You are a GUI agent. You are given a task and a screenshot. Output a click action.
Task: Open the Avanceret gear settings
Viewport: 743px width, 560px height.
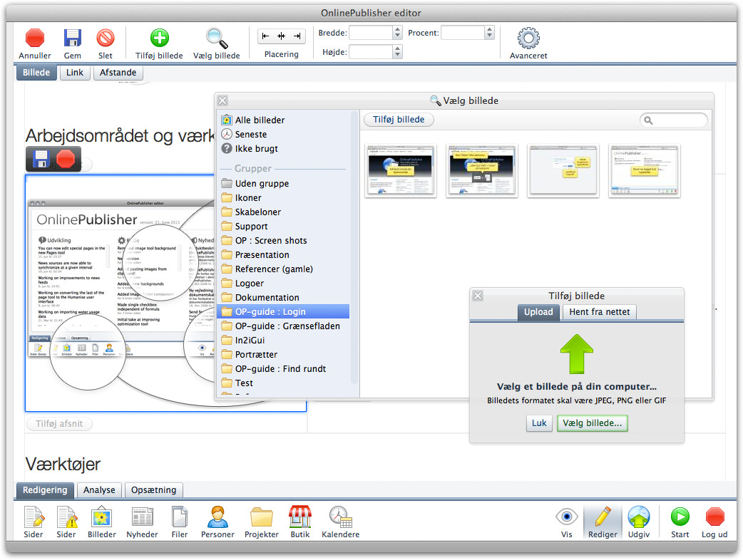[528, 38]
